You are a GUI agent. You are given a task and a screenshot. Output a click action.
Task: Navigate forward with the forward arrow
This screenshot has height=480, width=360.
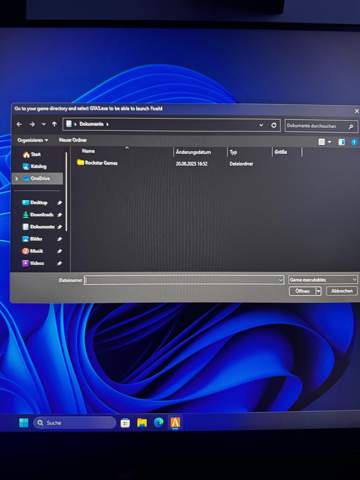tap(32, 124)
